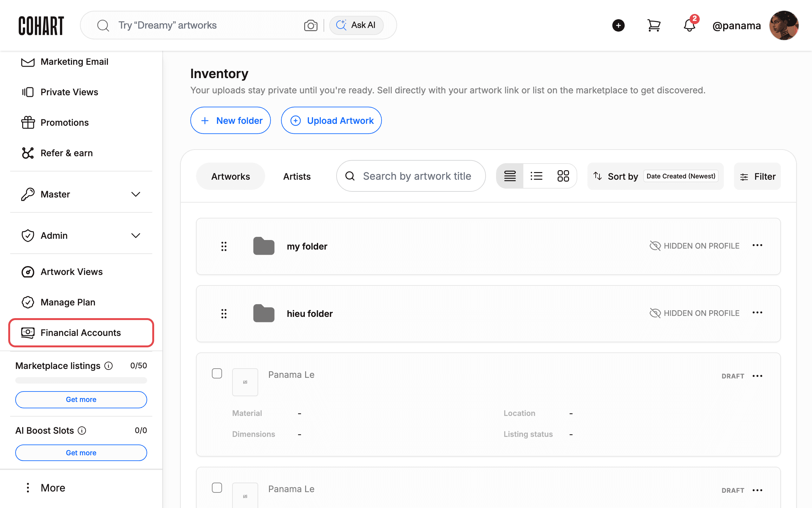Open the Filter options

757,177
